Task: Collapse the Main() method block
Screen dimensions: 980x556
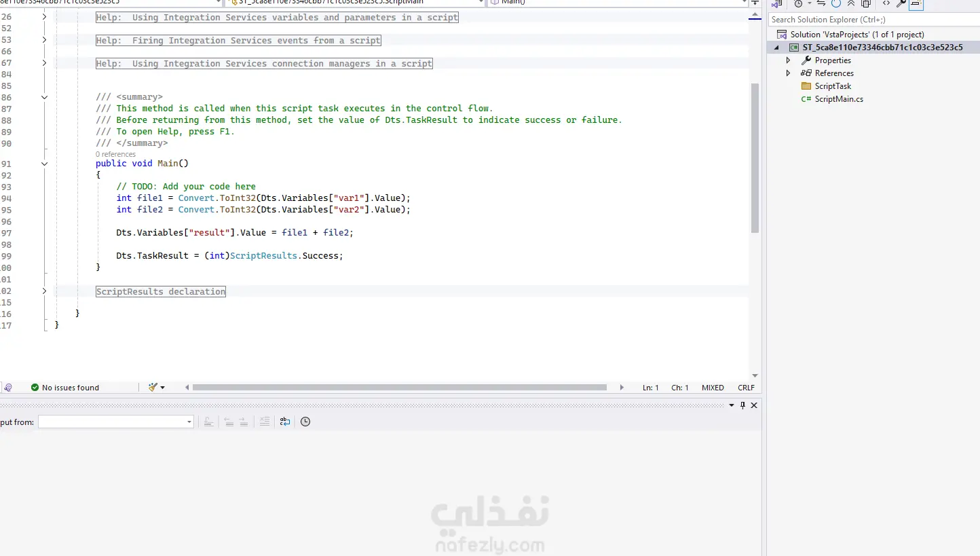Action: tap(44, 164)
